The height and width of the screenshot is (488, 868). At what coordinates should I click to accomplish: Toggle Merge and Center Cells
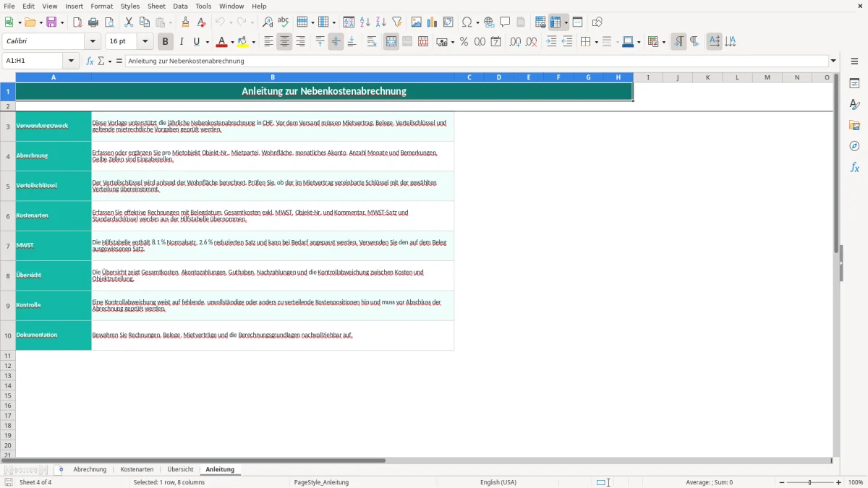[391, 42]
